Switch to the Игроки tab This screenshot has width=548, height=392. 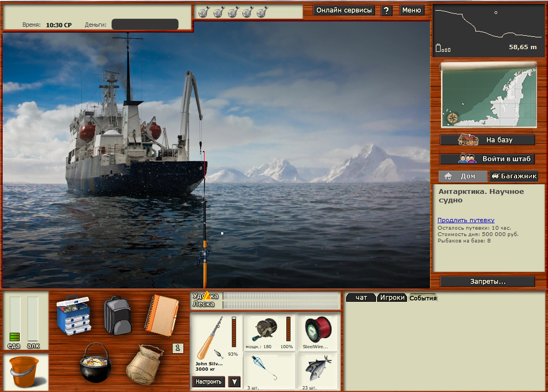coord(392,297)
